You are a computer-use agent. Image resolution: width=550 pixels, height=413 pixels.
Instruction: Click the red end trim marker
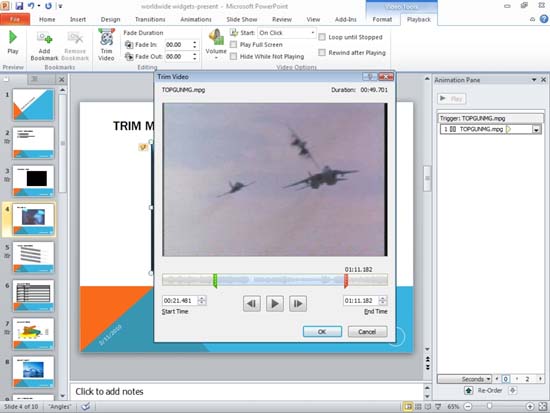[346, 281]
